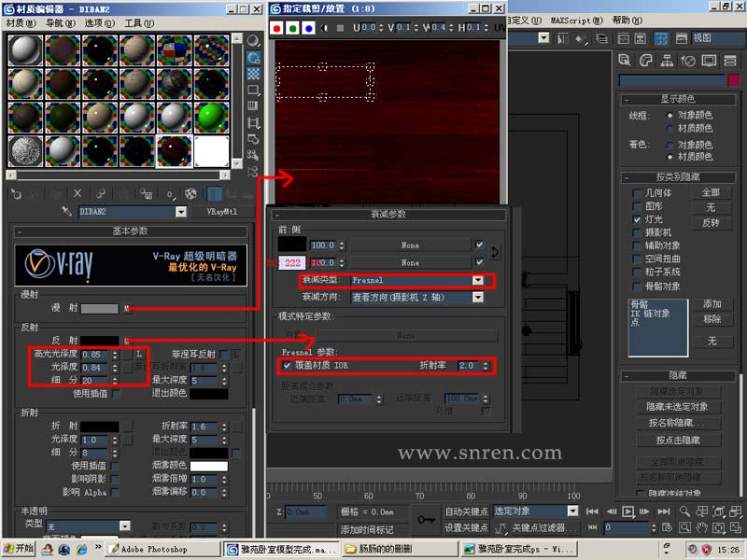The image size is (747, 560).
Task: Click the VRayMtl material type button
Action: (x=222, y=212)
